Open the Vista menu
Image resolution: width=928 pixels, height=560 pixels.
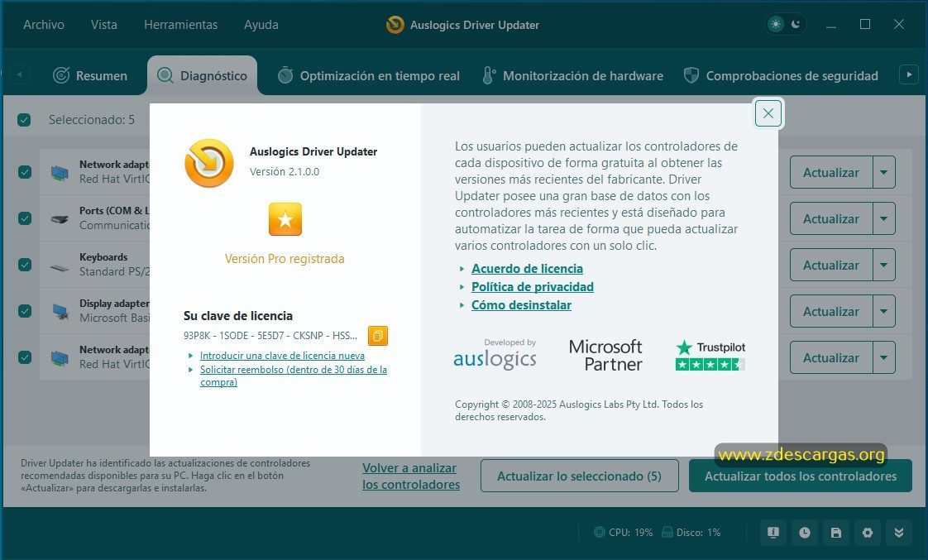(x=104, y=25)
